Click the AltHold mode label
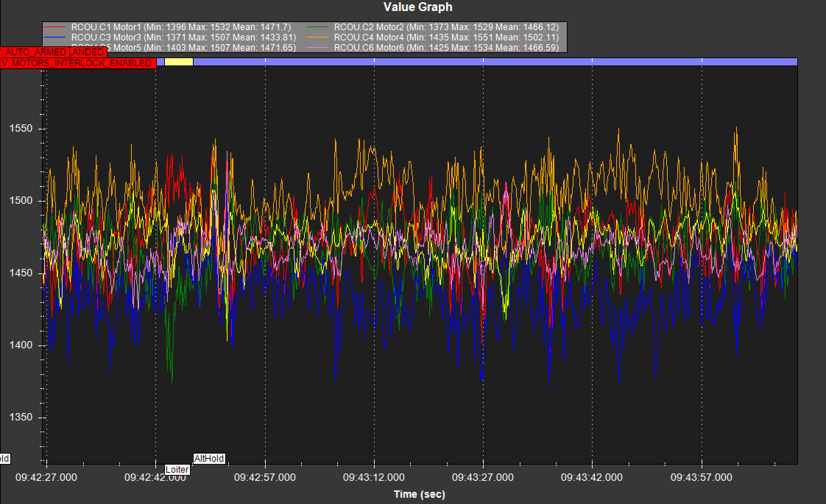 tap(209, 459)
